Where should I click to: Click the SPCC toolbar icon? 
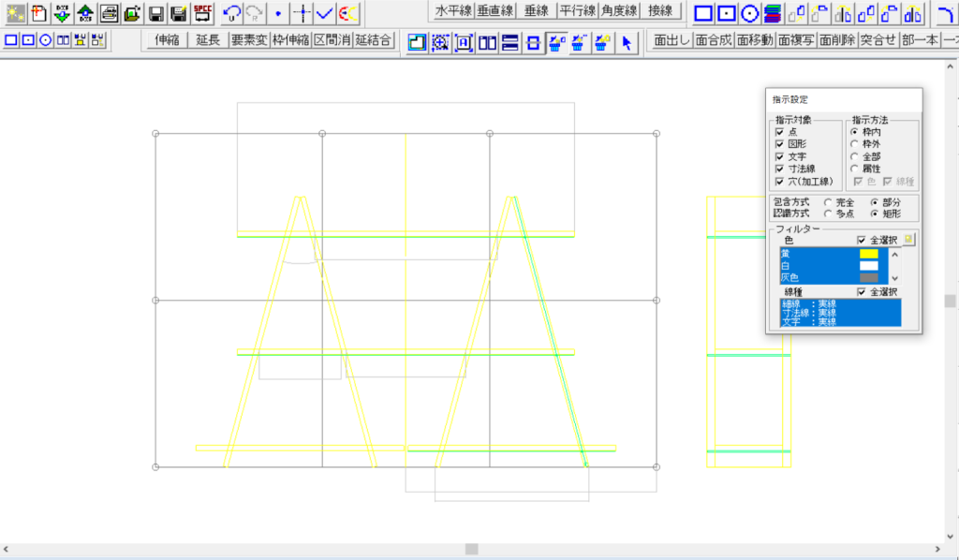click(202, 13)
